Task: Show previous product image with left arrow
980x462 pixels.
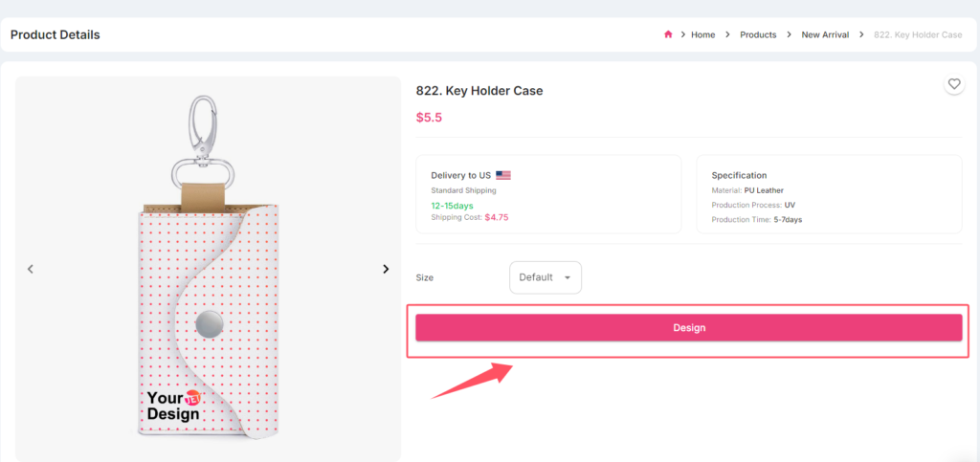Action: click(x=30, y=269)
